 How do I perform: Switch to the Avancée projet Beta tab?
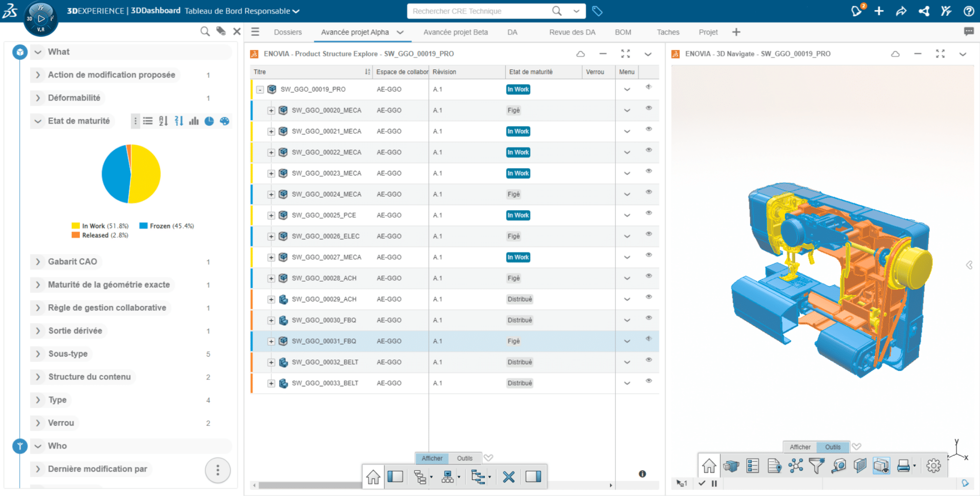456,32
